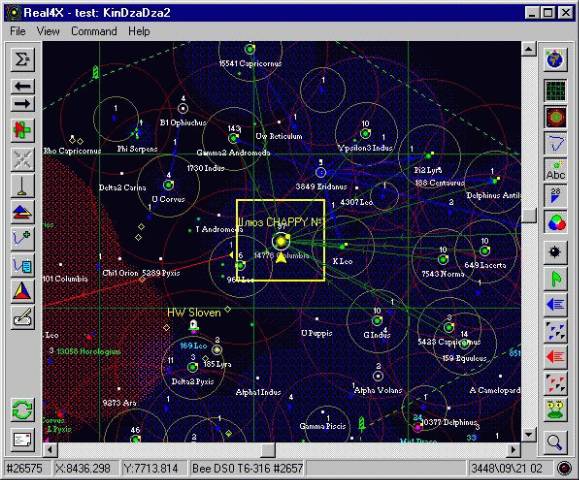The width and height of the screenshot is (579, 480).
Task: Select the beacon pole tool icon
Action: [x=23, y=186]
